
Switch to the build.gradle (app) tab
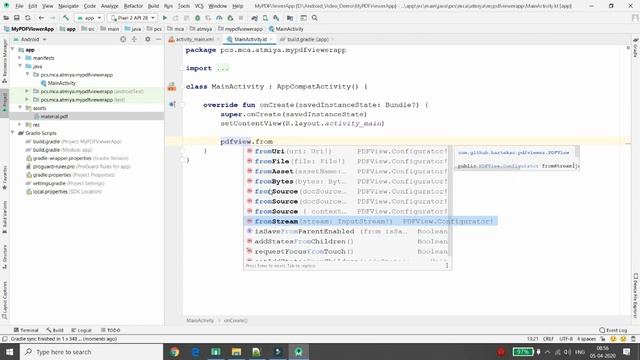307,39
